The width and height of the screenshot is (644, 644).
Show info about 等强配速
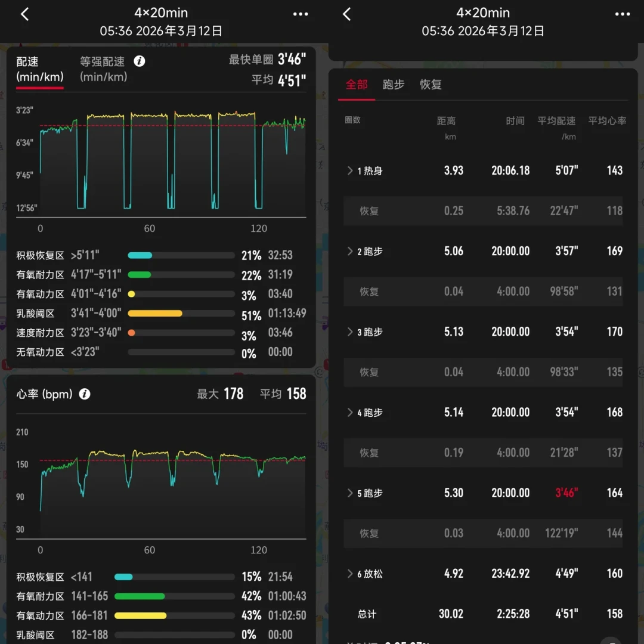139,61
